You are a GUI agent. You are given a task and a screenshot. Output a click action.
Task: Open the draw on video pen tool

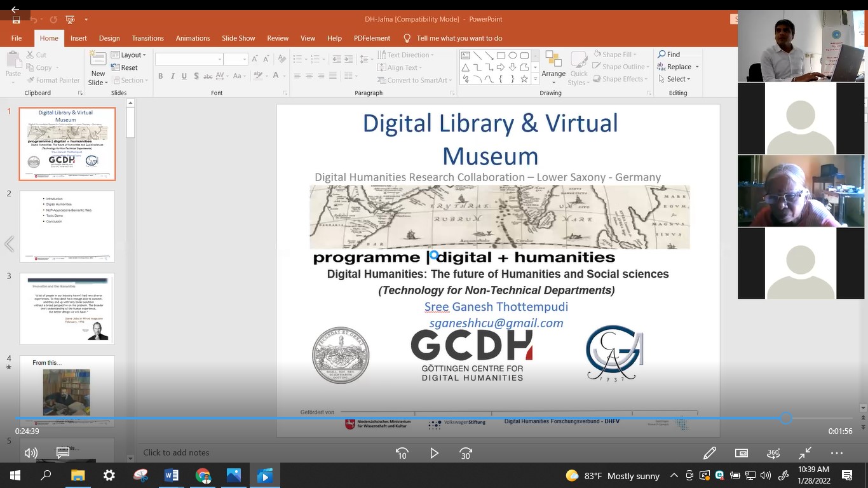click(x=710, y=453)
